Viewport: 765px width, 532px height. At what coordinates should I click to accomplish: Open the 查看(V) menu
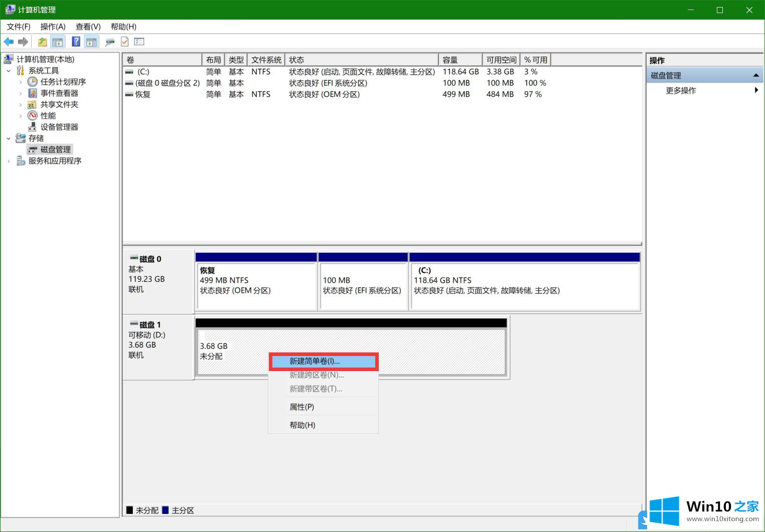coord(88,27)
